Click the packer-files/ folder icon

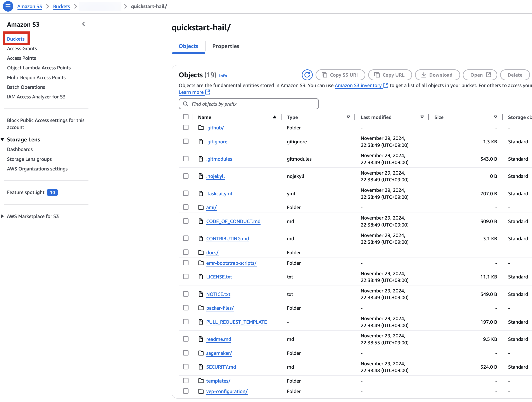201,308
